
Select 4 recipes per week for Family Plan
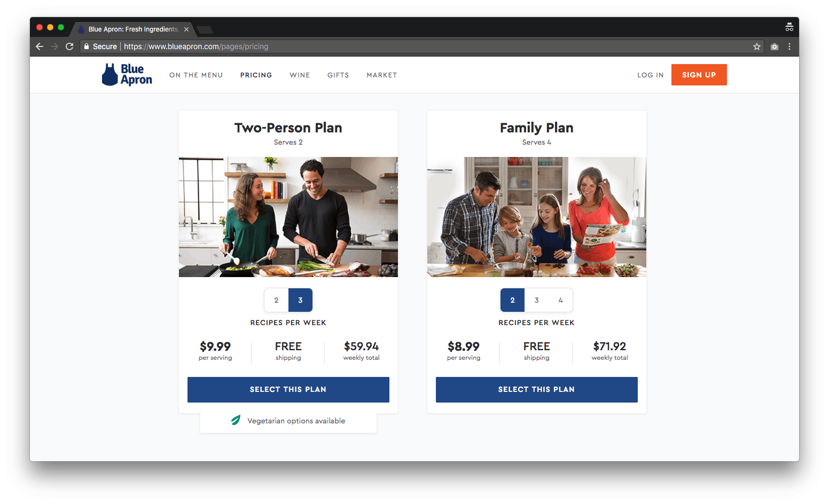click(560, 300)
